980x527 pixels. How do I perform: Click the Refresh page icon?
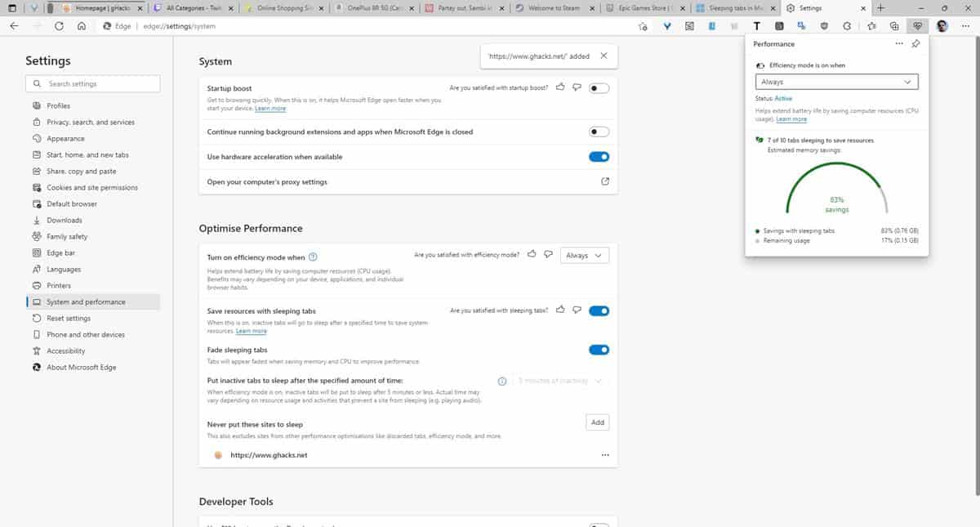click(x=58, y=25)
